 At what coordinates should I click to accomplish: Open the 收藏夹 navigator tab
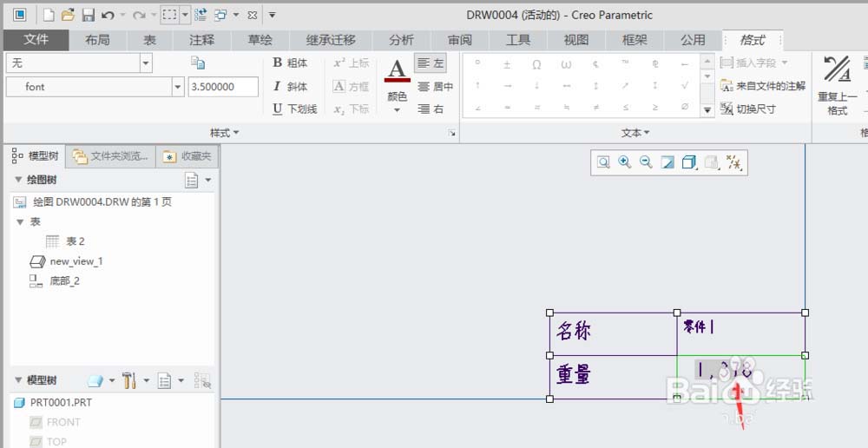point(187,157)
